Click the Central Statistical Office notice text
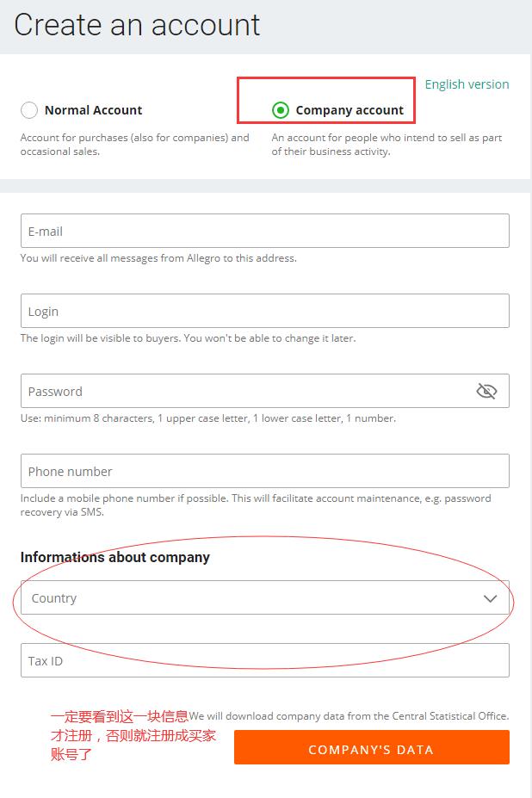This screenshot has height=798, width=532. coord(349,716)
